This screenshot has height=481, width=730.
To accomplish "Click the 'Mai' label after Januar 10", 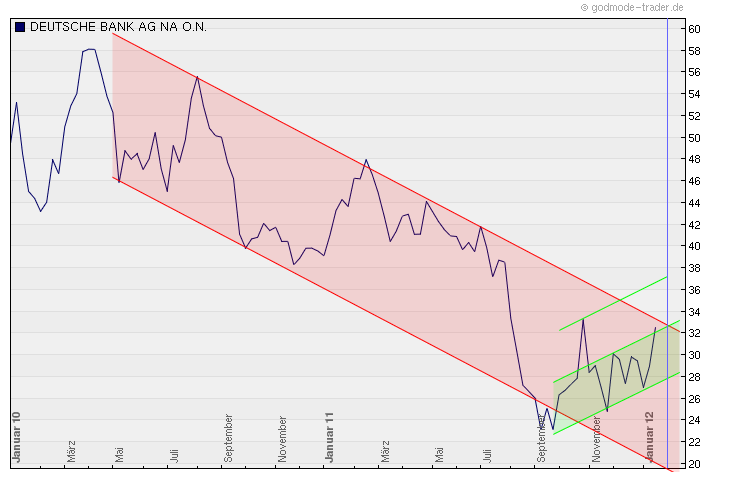I will 119,455.
